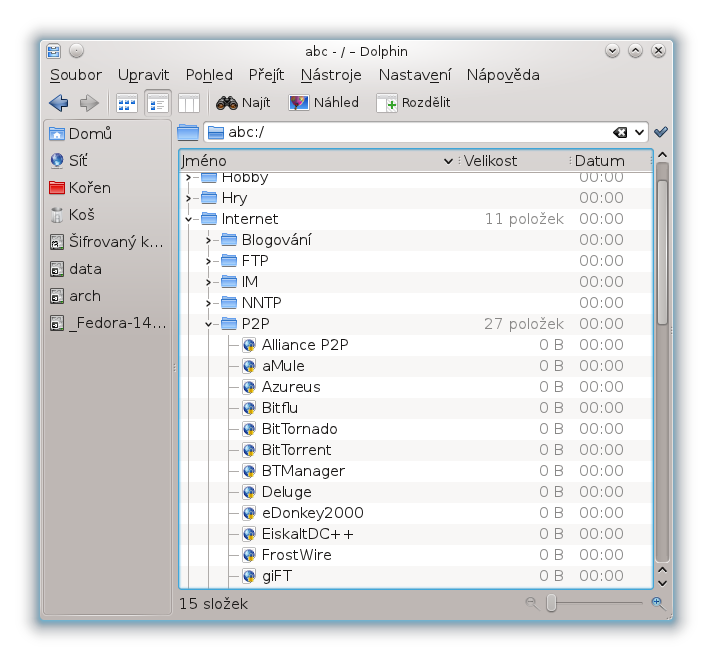
Task: Switch to icons view mode
Action: [126, 103]
